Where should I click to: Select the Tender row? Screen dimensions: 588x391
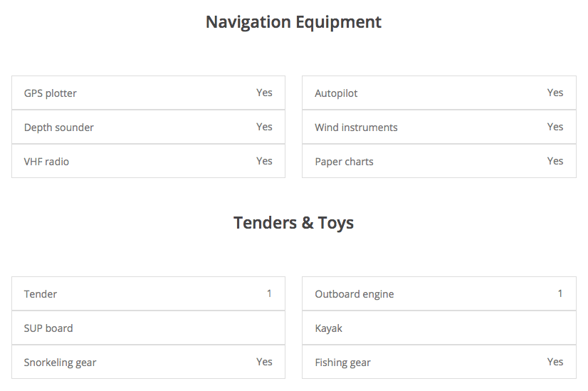click(148, 294)
